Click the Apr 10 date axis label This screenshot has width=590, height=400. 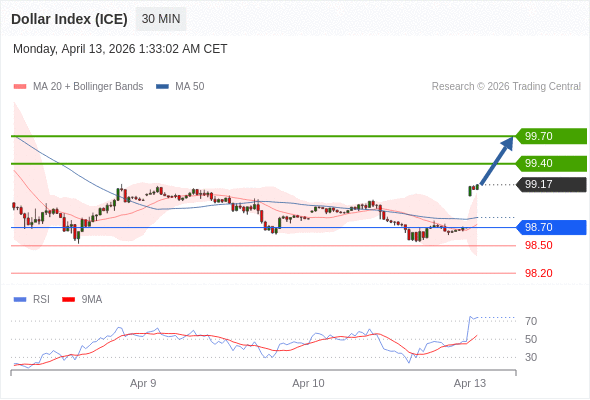coord(308,383)
